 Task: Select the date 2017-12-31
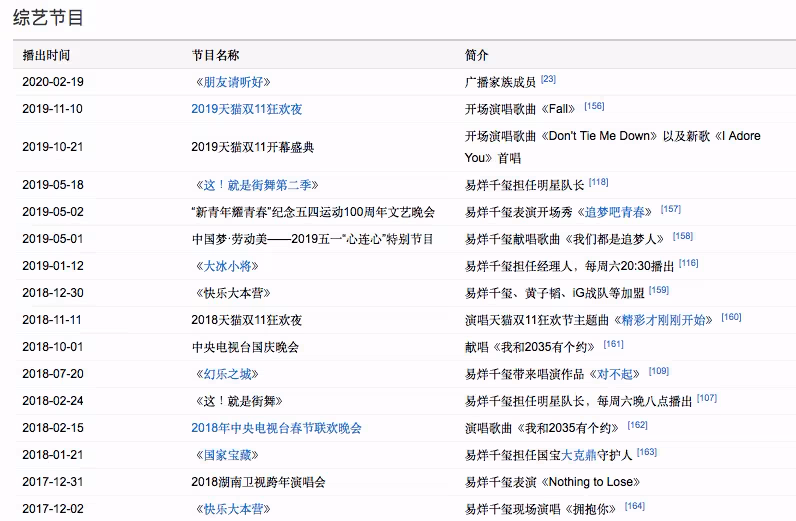coord(52,482)
